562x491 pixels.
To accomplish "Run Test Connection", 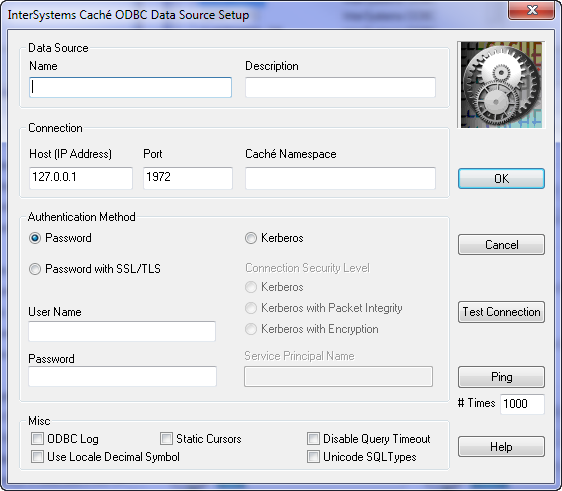I will [501, 312].
